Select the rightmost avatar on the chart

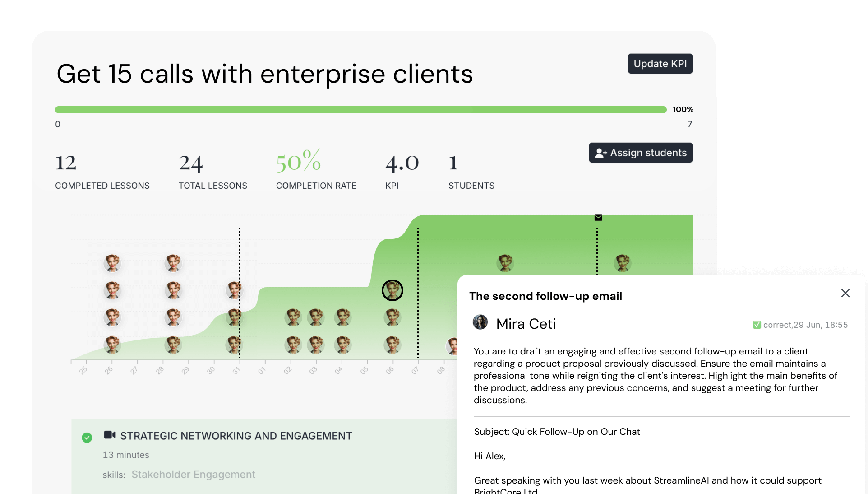(x=623, y=263)
